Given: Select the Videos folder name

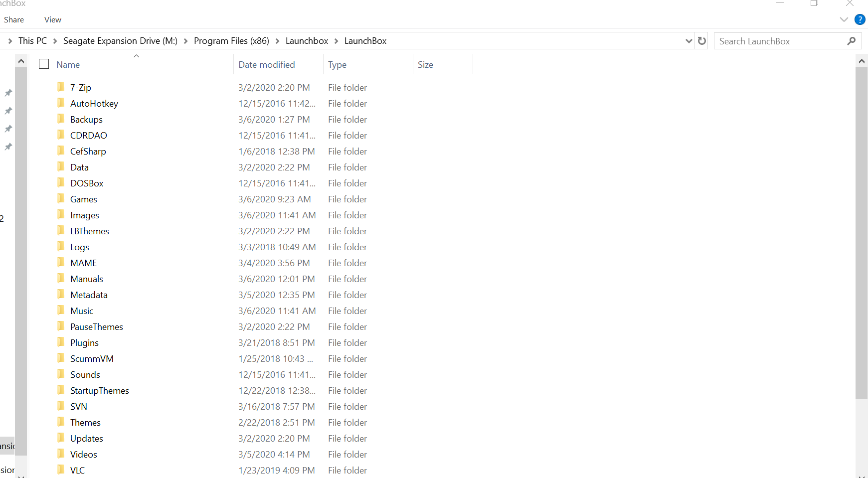Looking at the screenshot, I should point(84,454).
